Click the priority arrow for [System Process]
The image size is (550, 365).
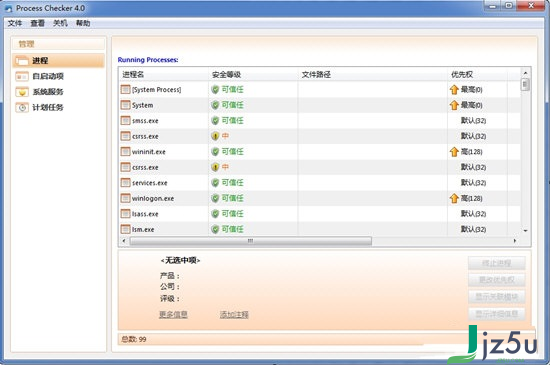click(x=454, y=89)
